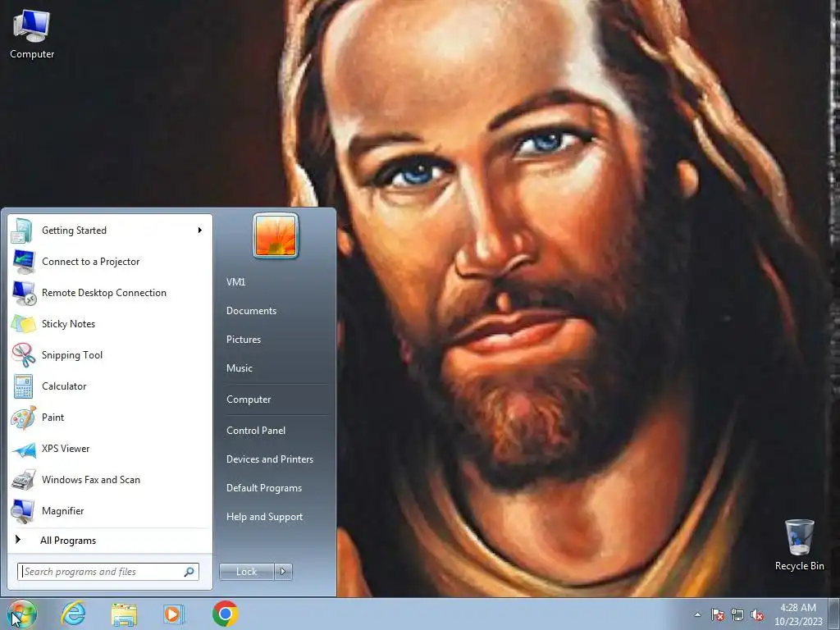
Task: Click the "Snipping Tool" label
Action: [x=72, y=355]
